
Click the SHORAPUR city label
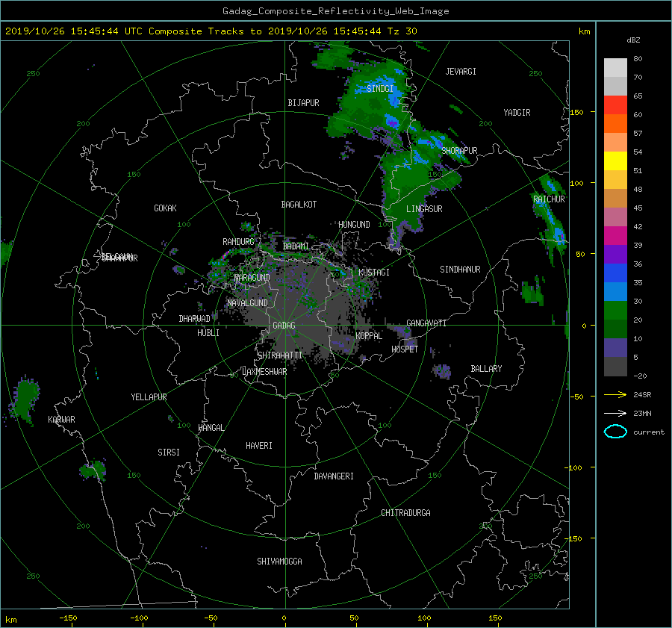459,151
